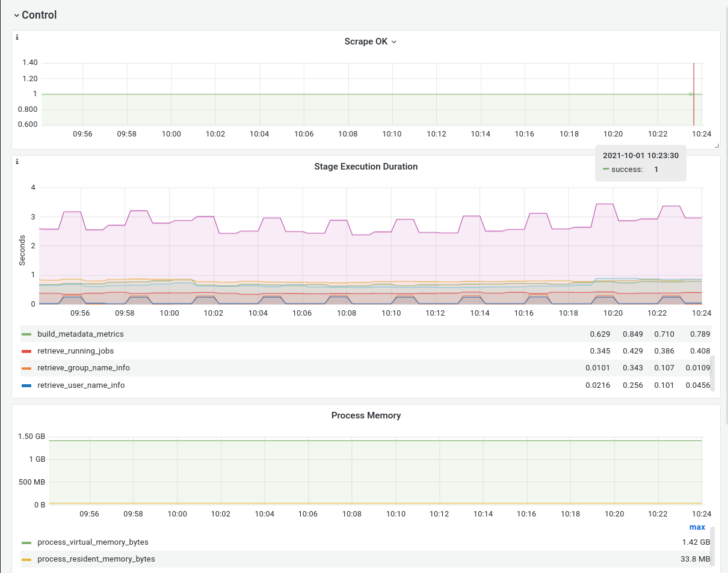Click the resize handle of Scrape OK panel
This screenshot has width=728, height=573.
[x=716, y=146]
